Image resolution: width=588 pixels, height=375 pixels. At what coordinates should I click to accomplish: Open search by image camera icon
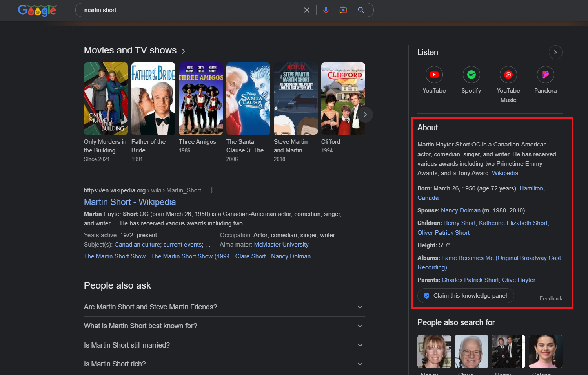(343, 10)
